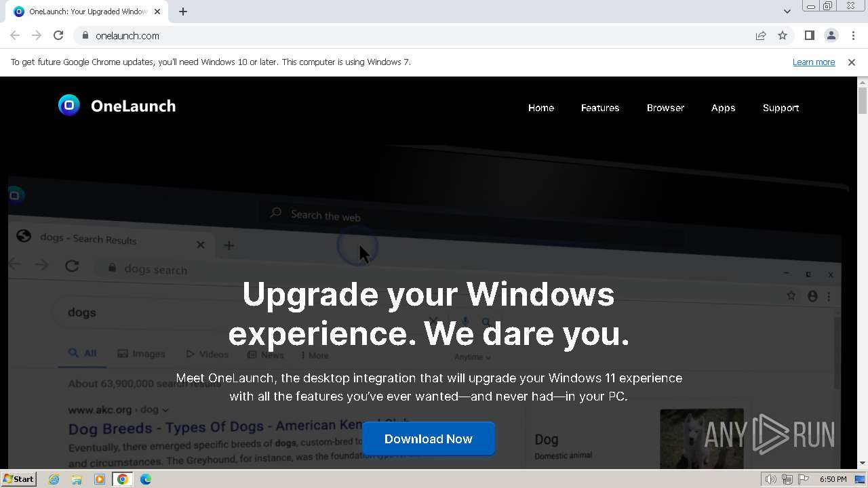Open Microsoft Edge from the taskbar

coord(146,479)
